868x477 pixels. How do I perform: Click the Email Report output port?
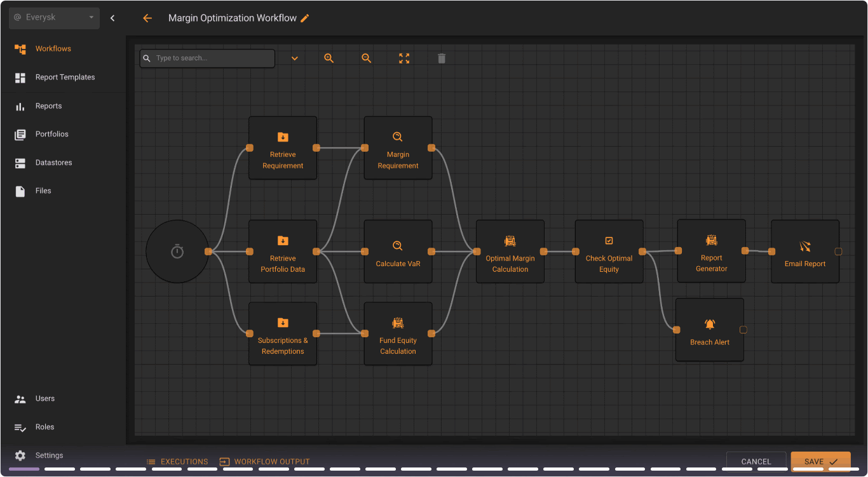click(x=838, y=252)
